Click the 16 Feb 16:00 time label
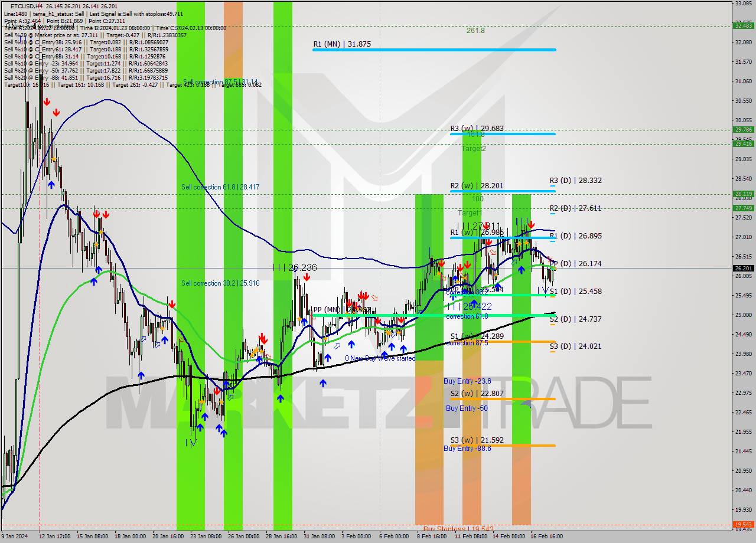 point(546,537)
